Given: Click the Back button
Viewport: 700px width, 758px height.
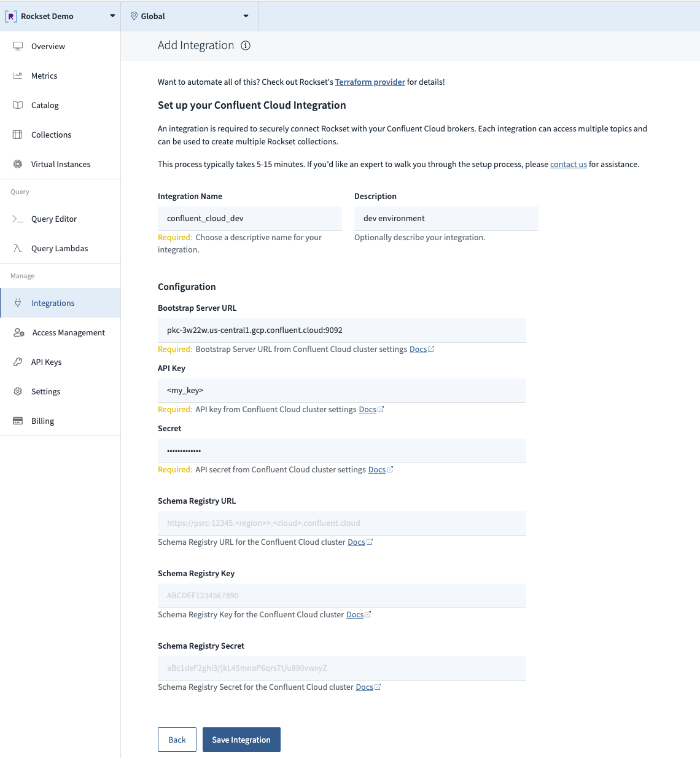Looking at the screenshot, I should pyautogui.click(x=177, y=740).
